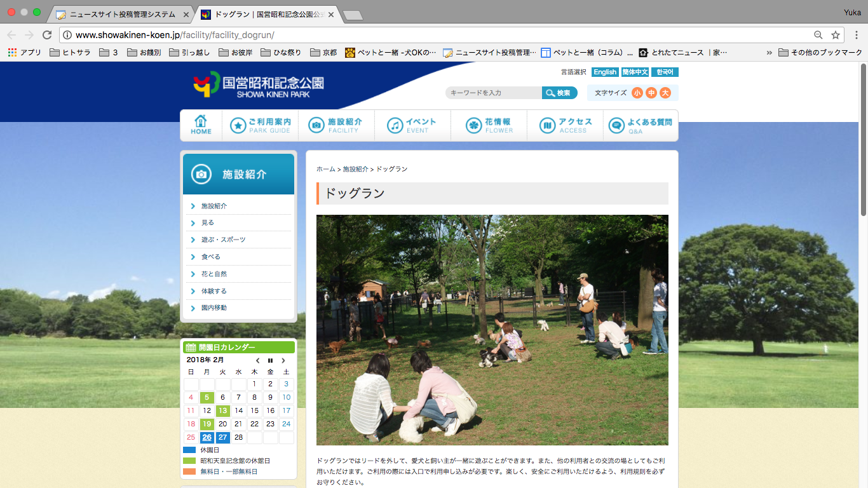Set text size to large (大)

pos(665,93)
